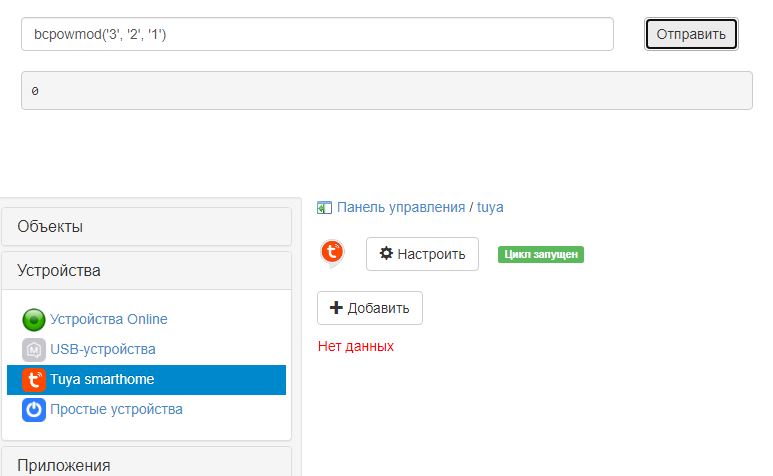Image resolution: width=773 pixels, height=476 pixels.
Task: Open Tuya settings with Настроить
Action: (x=422, y=254)
